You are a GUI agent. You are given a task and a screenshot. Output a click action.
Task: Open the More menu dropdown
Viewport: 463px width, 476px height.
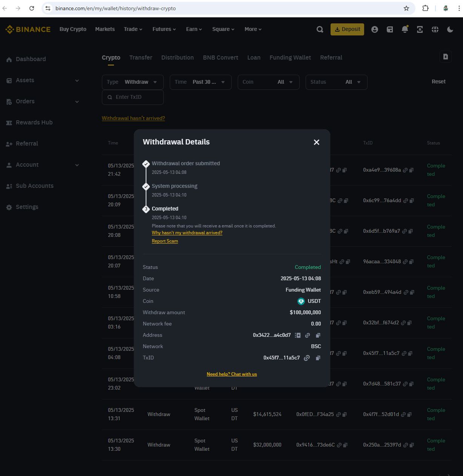[x=253, y=29]
